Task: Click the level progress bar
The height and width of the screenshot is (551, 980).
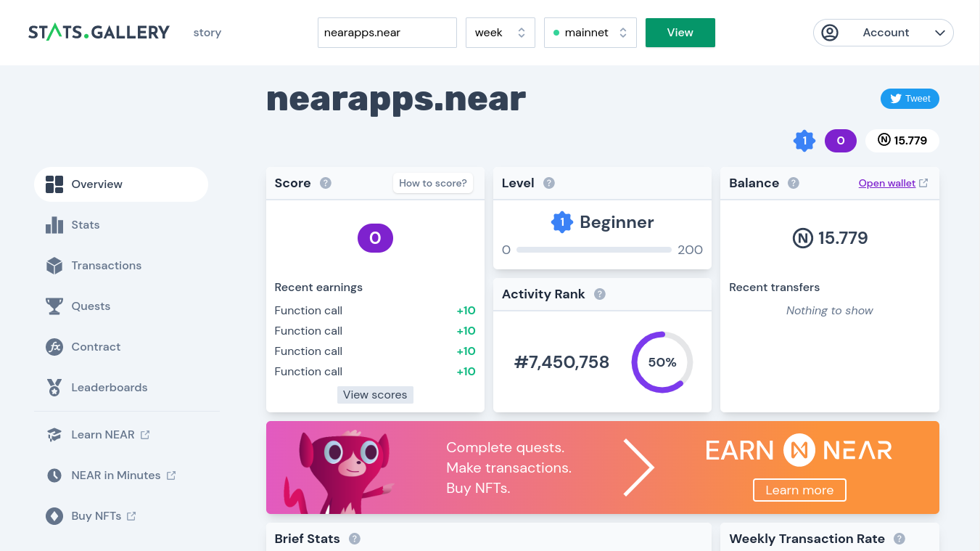Action: [594, 250]
